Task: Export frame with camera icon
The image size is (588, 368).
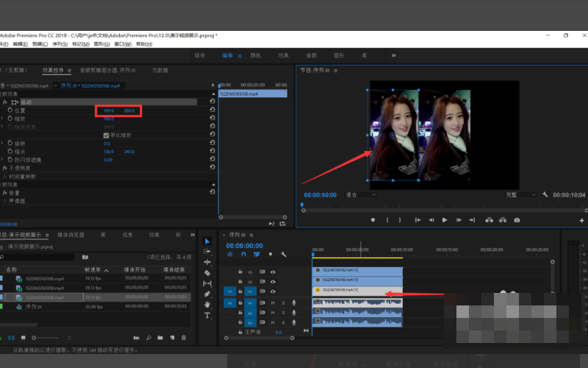Action: (x=517, y=220)
